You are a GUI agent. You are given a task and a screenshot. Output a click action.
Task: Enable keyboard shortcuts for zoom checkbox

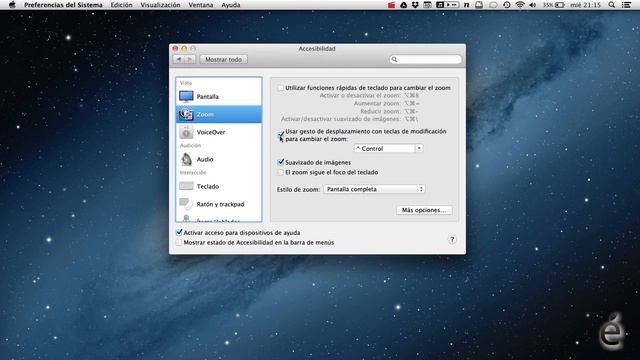pos(280,88)
